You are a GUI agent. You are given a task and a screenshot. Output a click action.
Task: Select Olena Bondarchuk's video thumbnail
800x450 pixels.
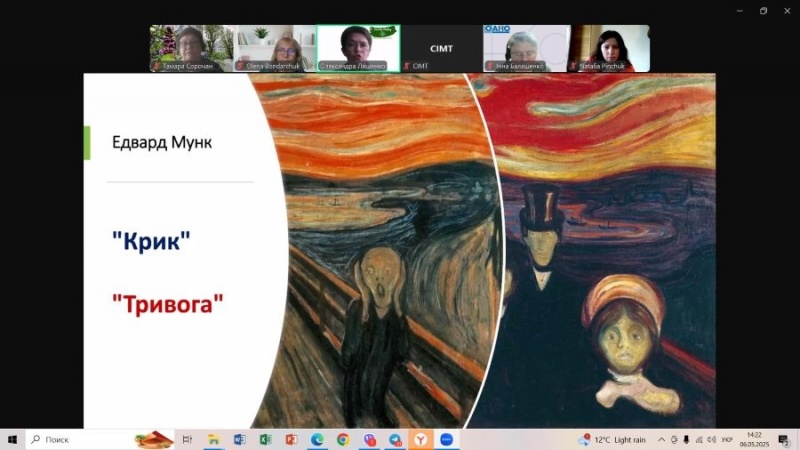pos(274,48)
